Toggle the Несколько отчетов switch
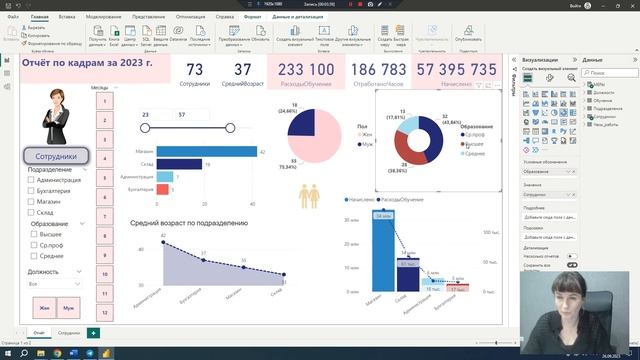The image size is (640, 360). point(572,256)
